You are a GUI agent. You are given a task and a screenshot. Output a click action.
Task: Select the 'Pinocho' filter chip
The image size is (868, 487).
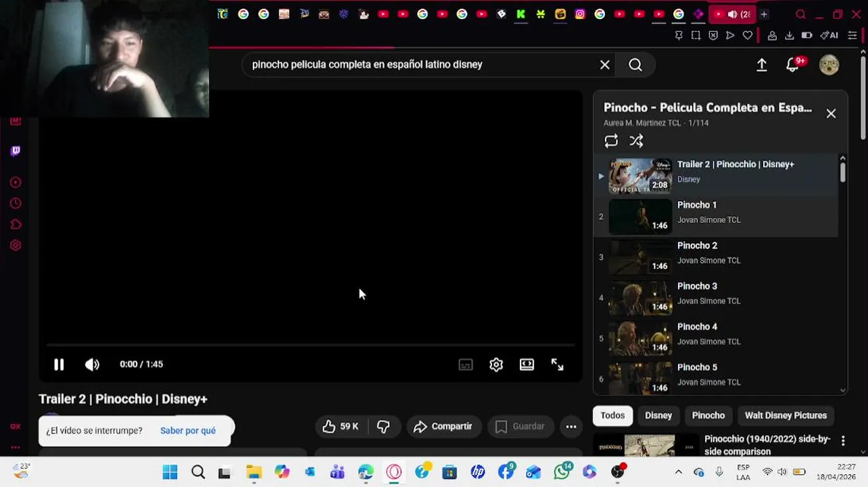coord(708,415)
